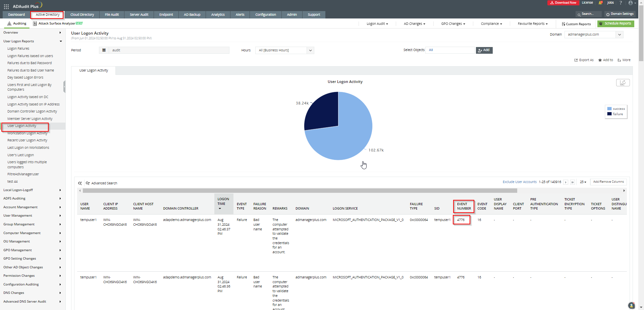The image size is (644, 310).
Task: Click the table scroll-right arrow
Action: tap(624, 191)
